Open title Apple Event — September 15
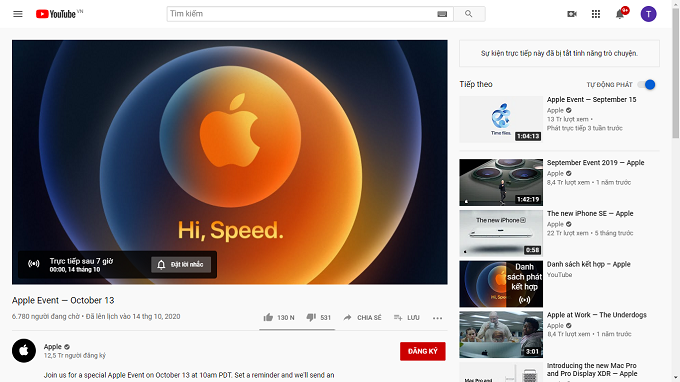Image resolution: width=680 pixels, height=382 pixels. click(x=592, y=99)
